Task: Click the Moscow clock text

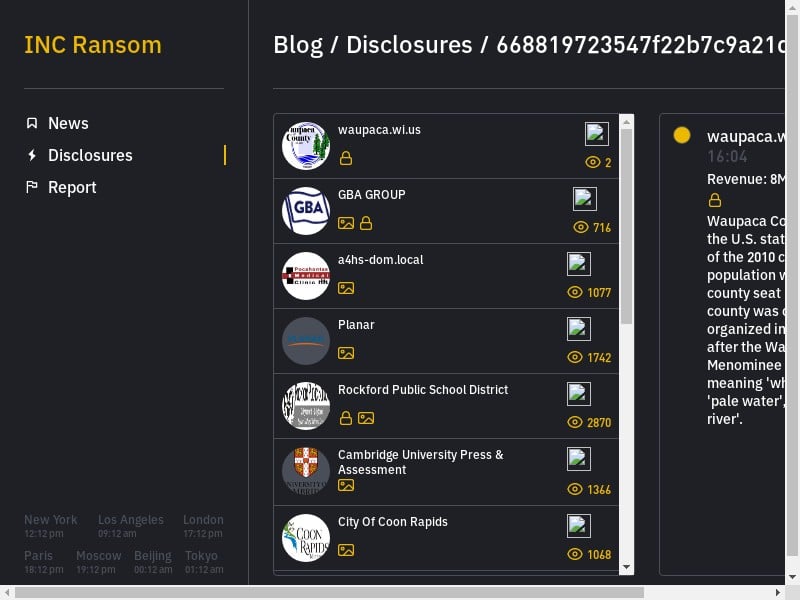Action: 98,562
